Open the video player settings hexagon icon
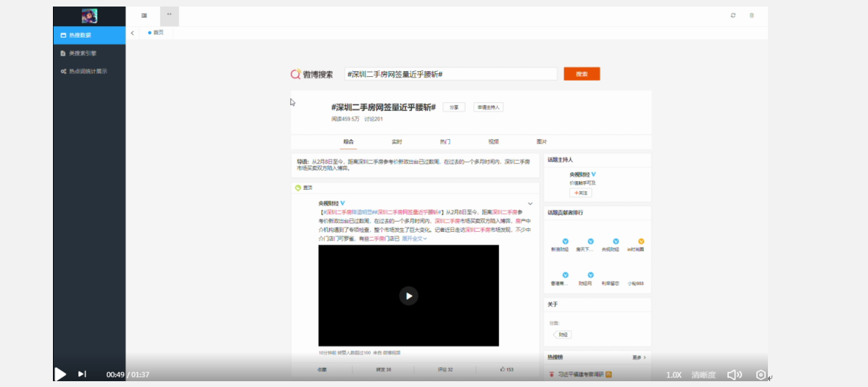 point(761,375)
